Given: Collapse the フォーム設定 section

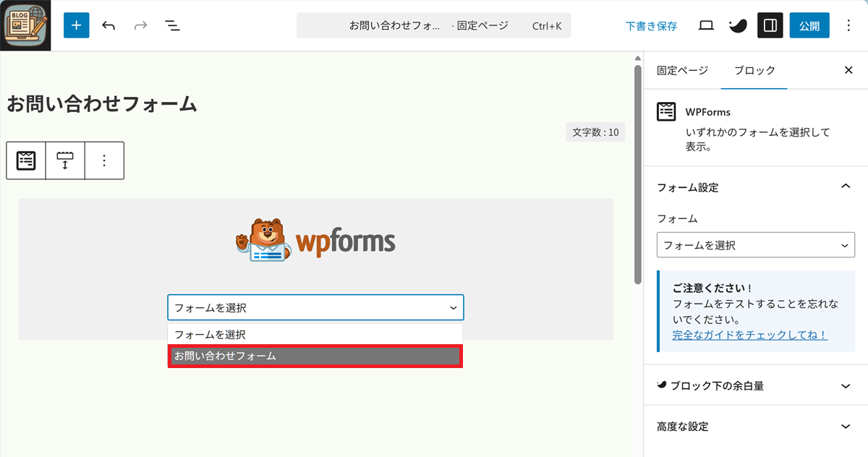Looking at the screenshot, I should (845, 187).
